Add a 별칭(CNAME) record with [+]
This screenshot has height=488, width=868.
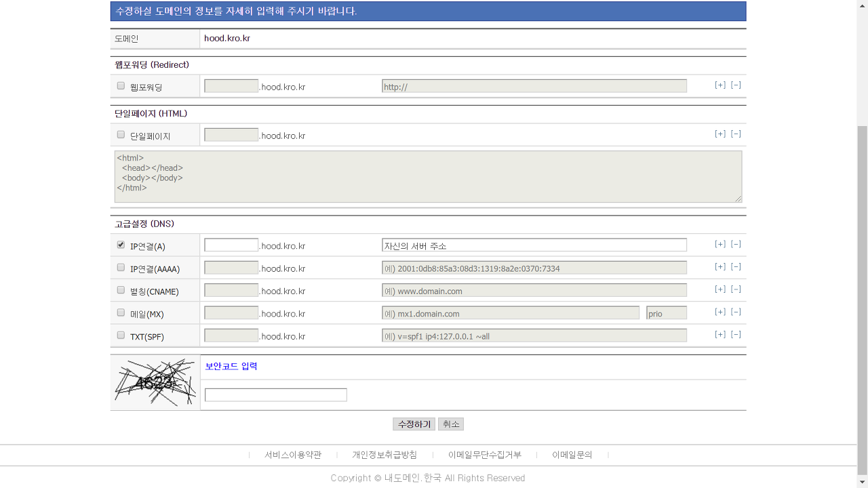coord(720,289)
